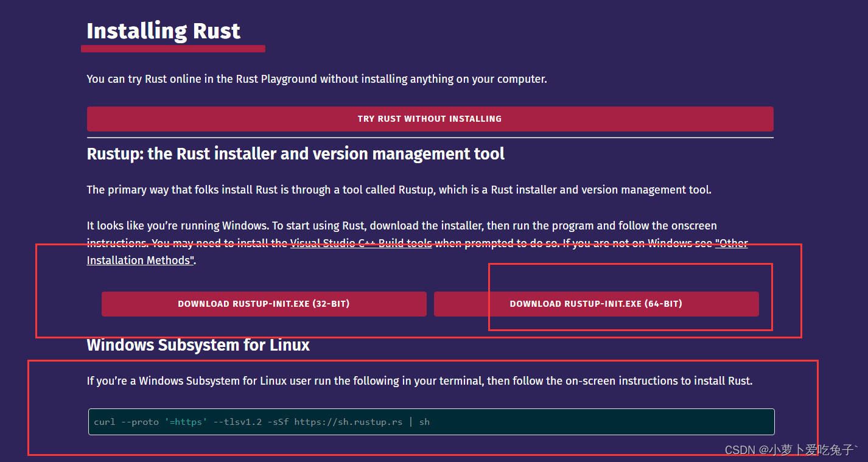Viewport: 868px width, 462px height.
Task: Click the Try Rust Without Installing button
Action: coord(430,119)
